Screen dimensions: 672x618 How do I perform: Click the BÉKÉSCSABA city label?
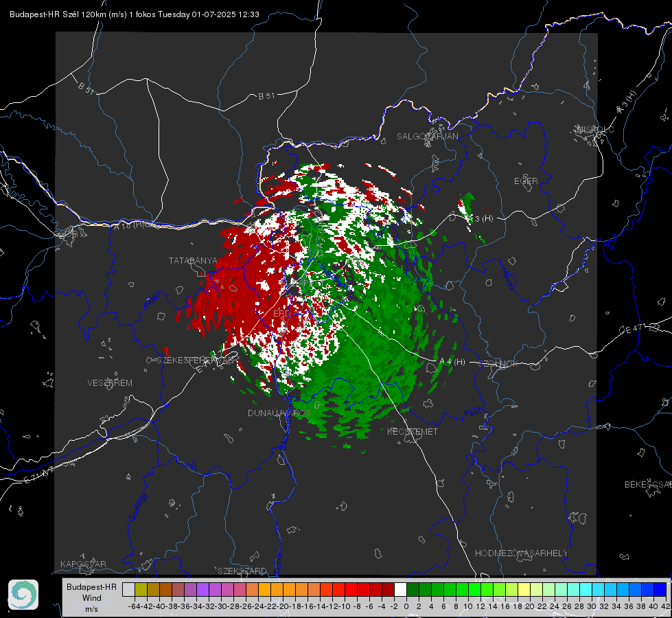(648, 484)
